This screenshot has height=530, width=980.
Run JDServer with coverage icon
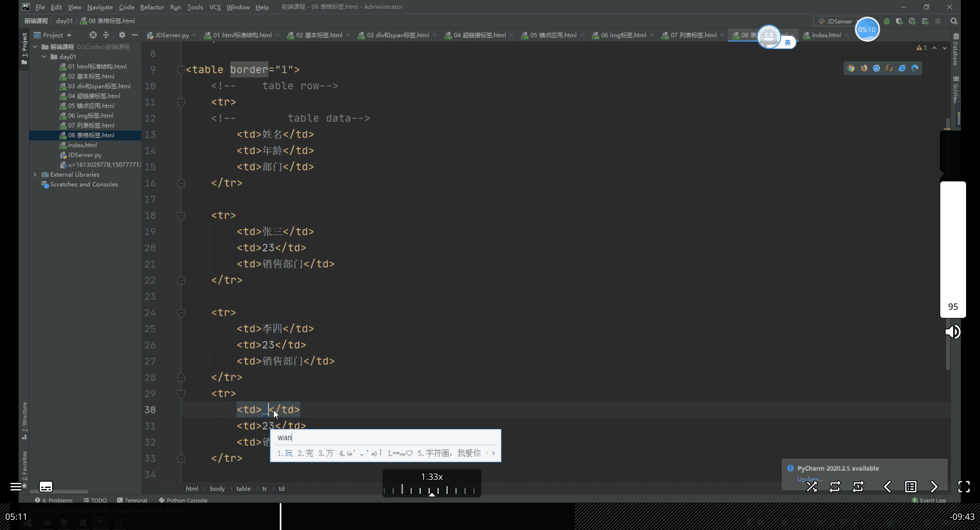point(899,21)
